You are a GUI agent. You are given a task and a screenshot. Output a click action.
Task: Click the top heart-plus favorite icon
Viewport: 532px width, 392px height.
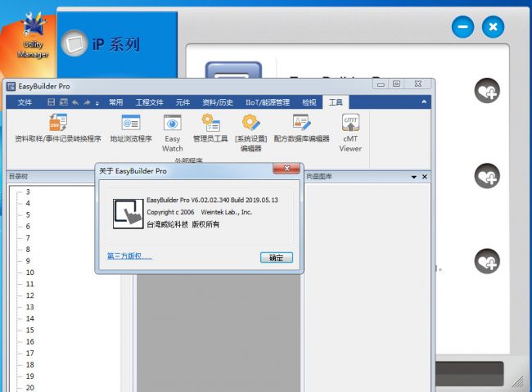click(487, 91)
